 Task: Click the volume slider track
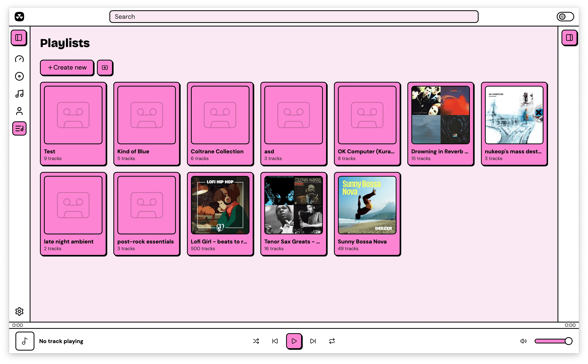(x=551, y=341)
